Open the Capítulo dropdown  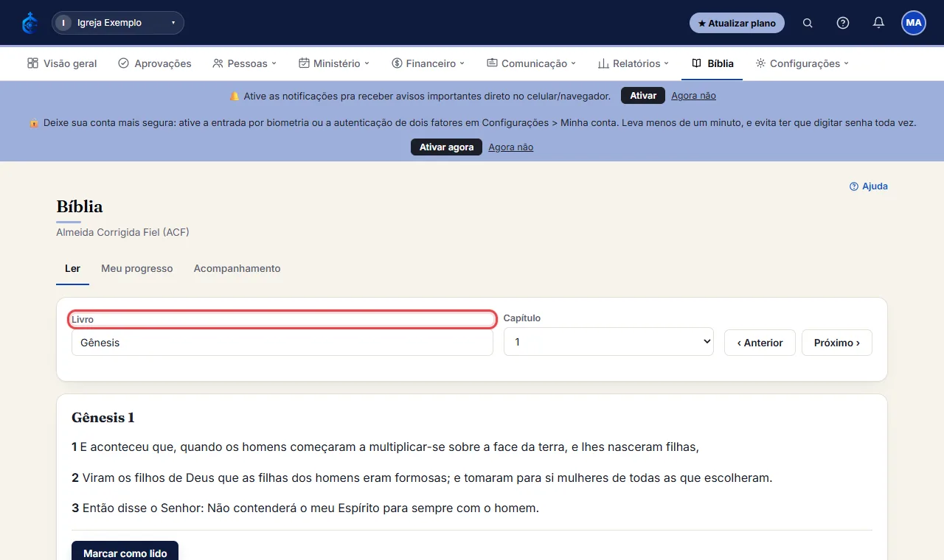pyautogui.click(x=608, y=342)
